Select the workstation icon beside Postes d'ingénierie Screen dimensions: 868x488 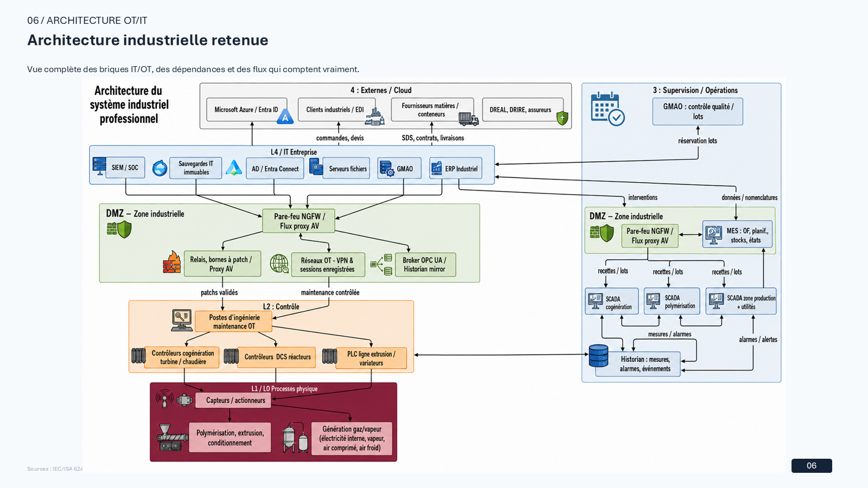pyautogui.click(x=182, y=320)
